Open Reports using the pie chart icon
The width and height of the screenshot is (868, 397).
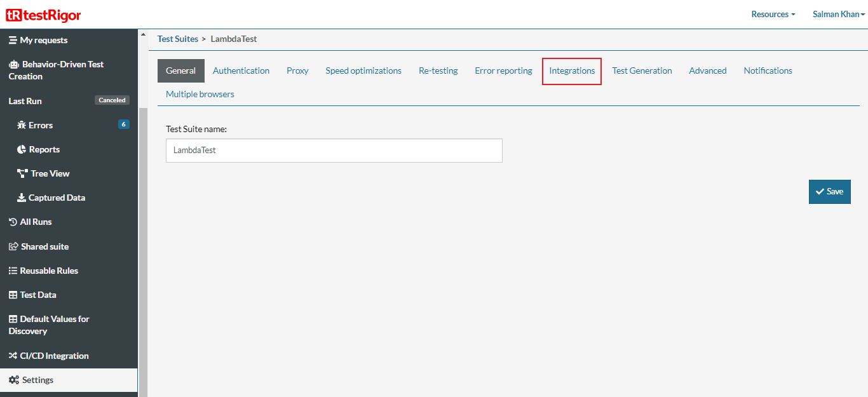pos(21,149)
